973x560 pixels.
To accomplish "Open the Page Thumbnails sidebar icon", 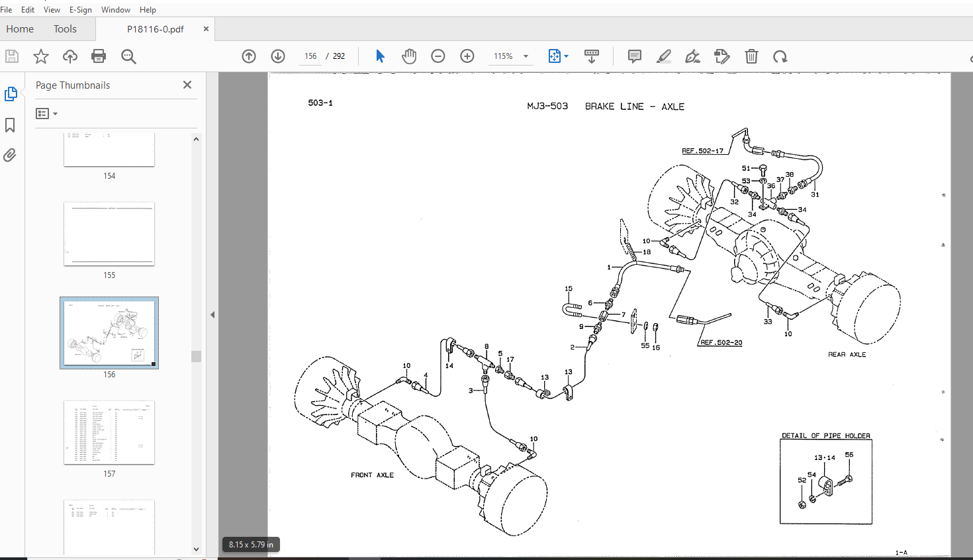I will 11,94.
